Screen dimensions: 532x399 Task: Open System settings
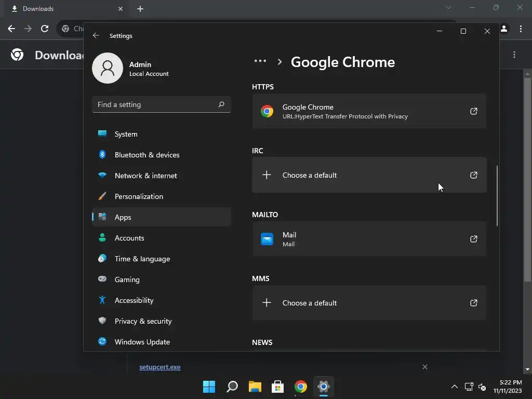[162, 134]
